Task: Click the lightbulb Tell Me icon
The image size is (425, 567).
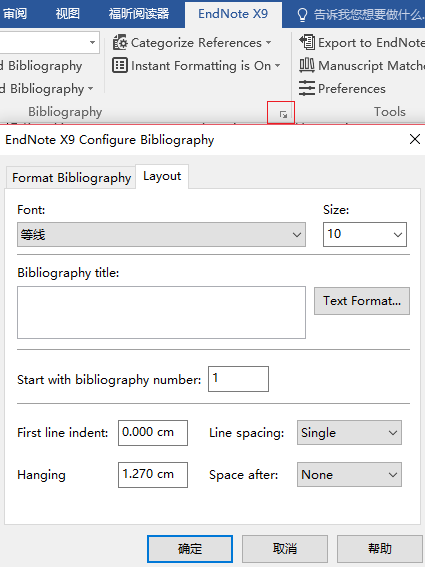Action: 302,15
